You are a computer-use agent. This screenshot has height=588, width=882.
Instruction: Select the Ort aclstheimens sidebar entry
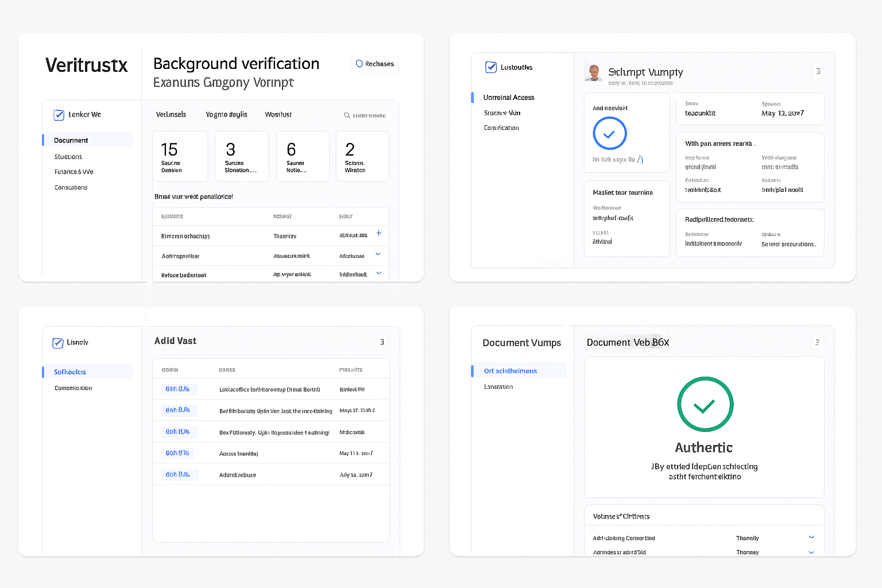click(510, 370)
